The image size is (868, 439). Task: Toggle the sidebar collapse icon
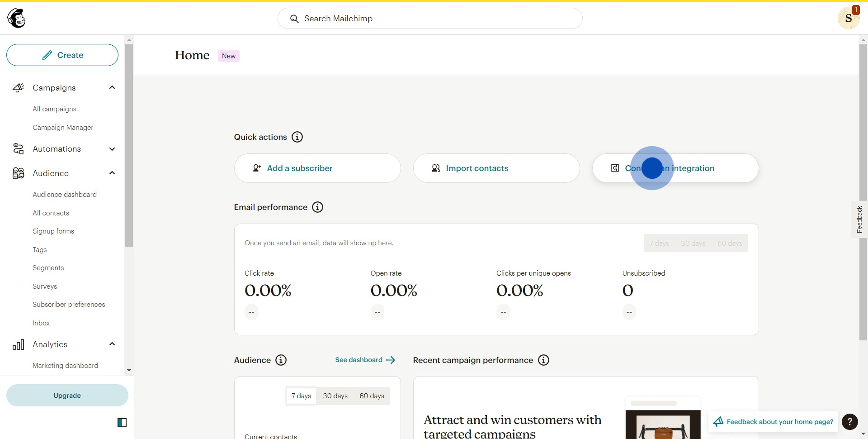122,423
